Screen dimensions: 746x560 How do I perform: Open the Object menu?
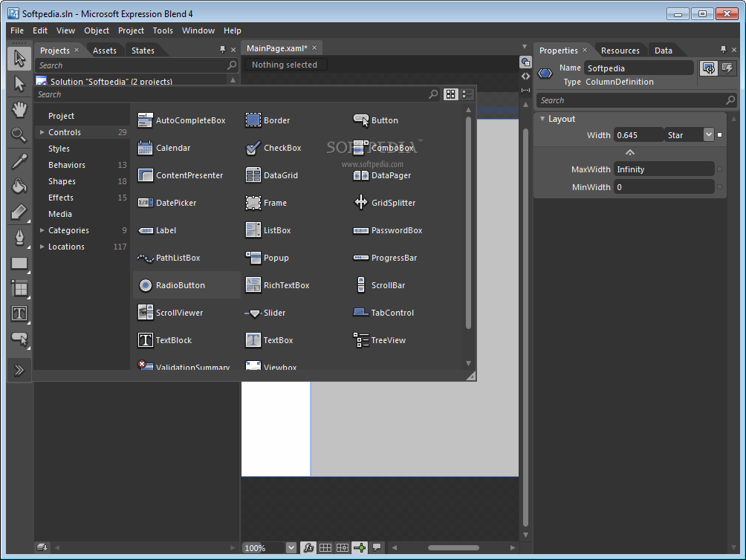click(97, 30)
